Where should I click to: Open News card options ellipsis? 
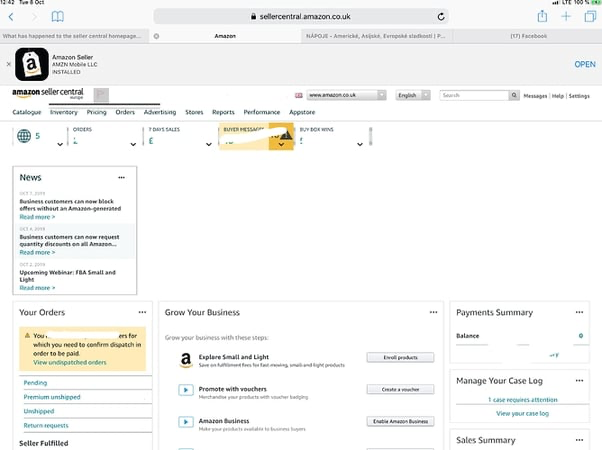[121, 177]
